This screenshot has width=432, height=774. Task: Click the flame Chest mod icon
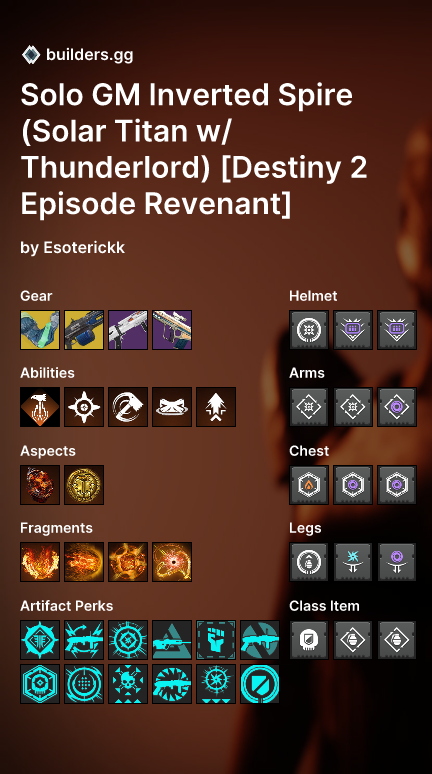309,485
